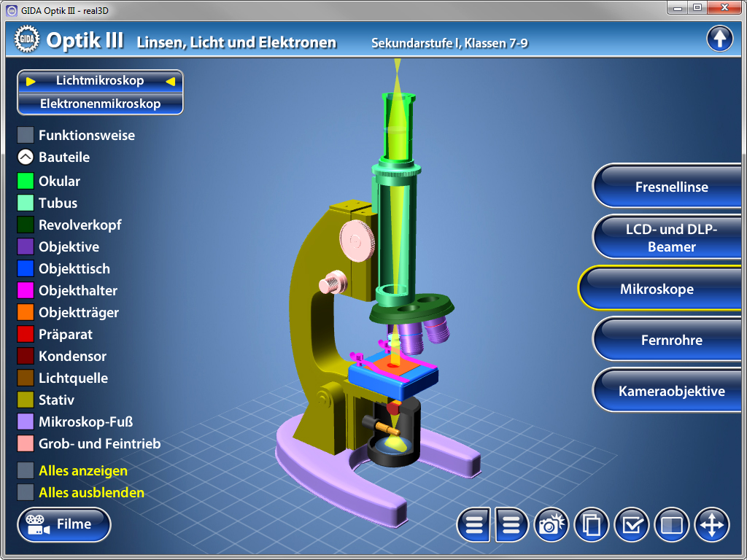Click the four-arrow move icon
This screenshot has height=560, width=747.
tap(711, 525)
